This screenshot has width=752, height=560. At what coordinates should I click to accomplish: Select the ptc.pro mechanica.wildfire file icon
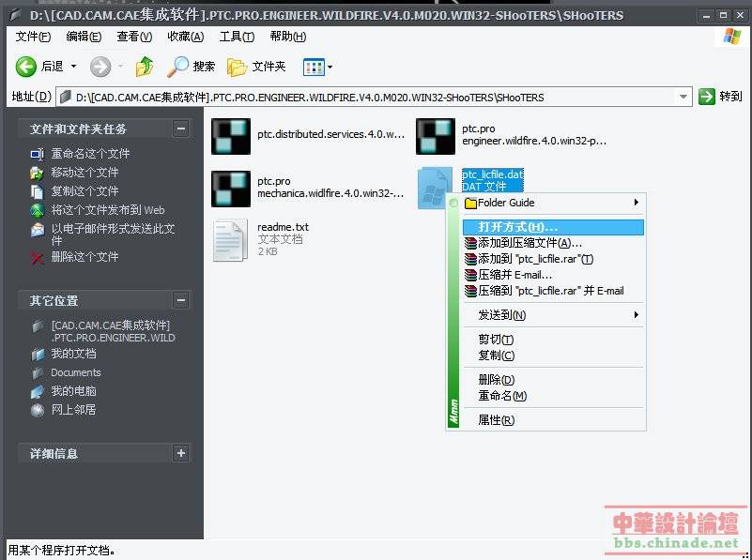point(231,189)
